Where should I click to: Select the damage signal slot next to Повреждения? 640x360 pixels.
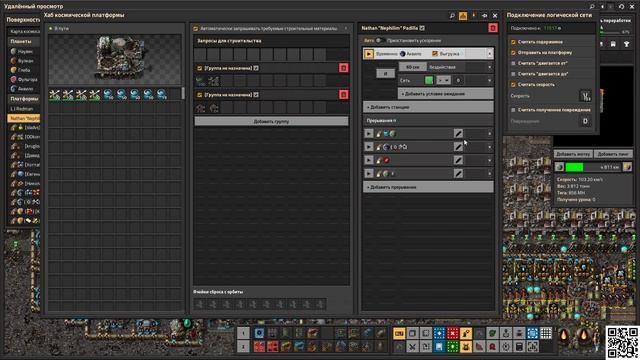(585, 121)
